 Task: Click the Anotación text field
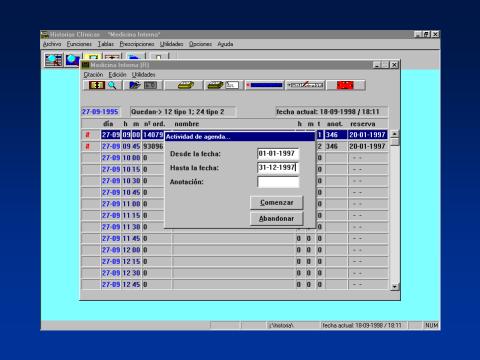click(x=278, y=182)
